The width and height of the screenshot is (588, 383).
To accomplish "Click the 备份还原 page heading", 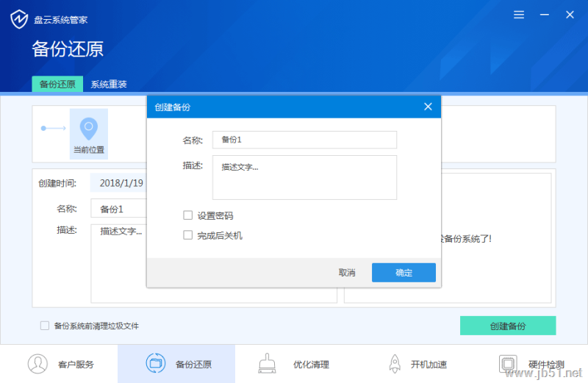I will click(x=68, y=49).
